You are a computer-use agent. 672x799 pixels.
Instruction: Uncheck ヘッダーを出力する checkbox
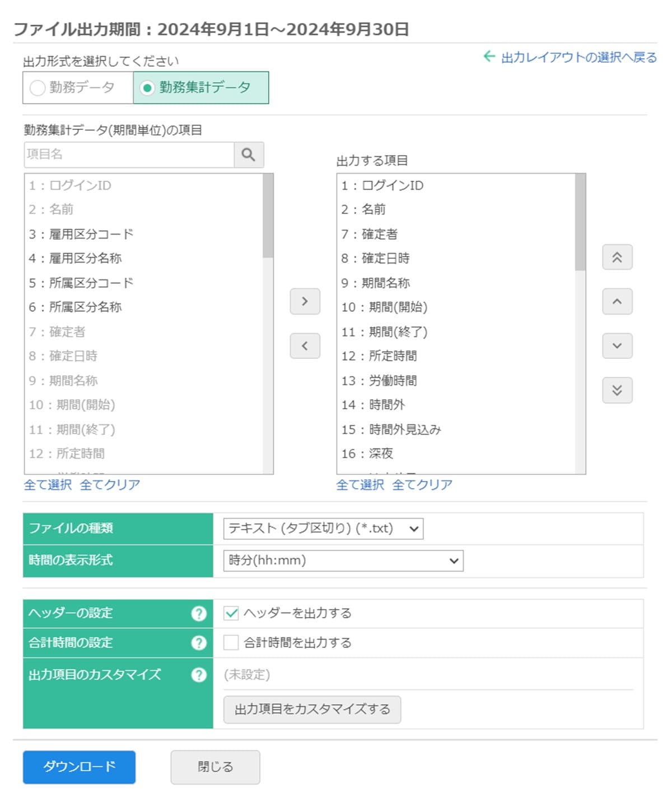click(x=231, y=613)
